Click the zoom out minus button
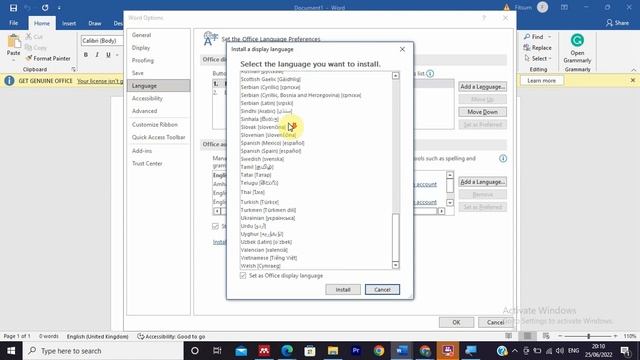This screenshot has width=640, height=360. pyautogui.click(x=560, y=336)
